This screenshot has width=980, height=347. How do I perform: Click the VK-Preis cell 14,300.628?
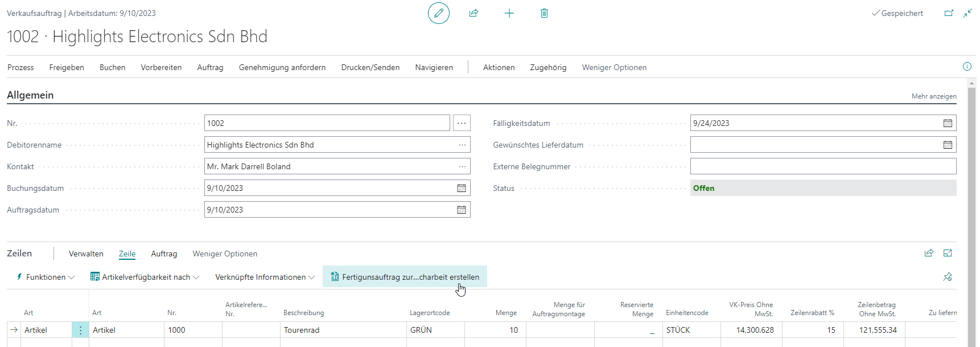tap(751, 330)
